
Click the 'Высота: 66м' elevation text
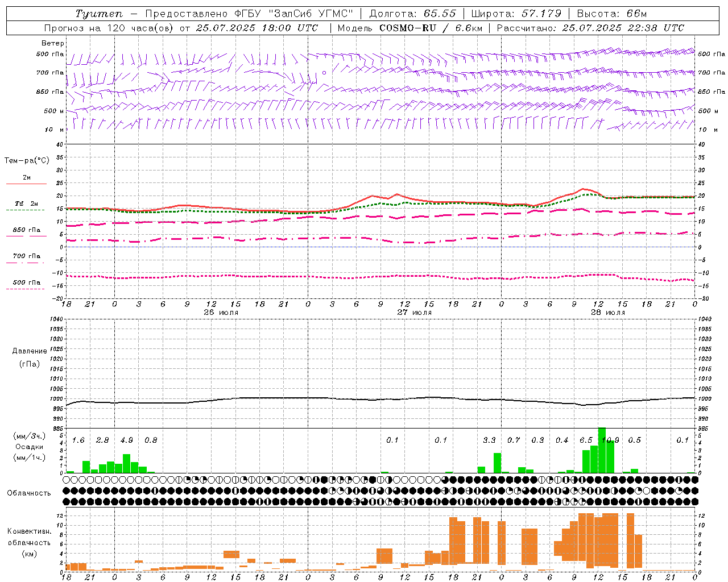(x=612, y=14)
